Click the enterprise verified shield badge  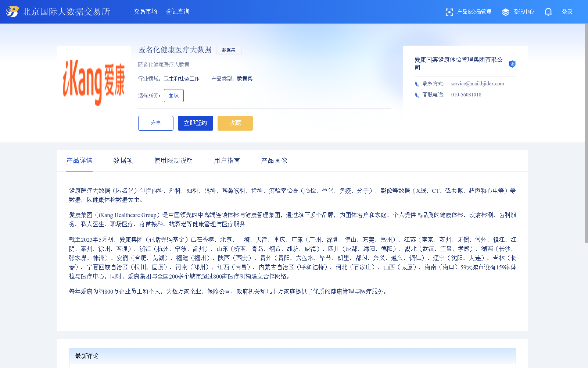pyautogui.click(x=512, y=64)
